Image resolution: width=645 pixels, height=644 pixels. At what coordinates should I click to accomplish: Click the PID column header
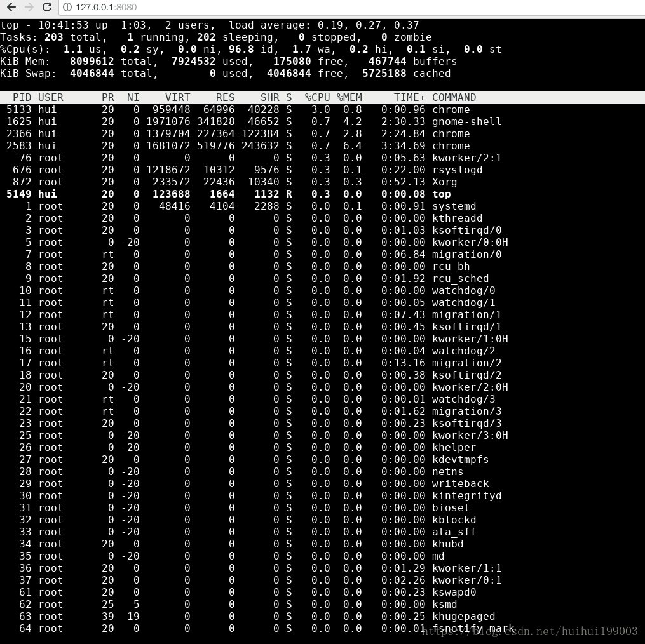coord(22,97)
